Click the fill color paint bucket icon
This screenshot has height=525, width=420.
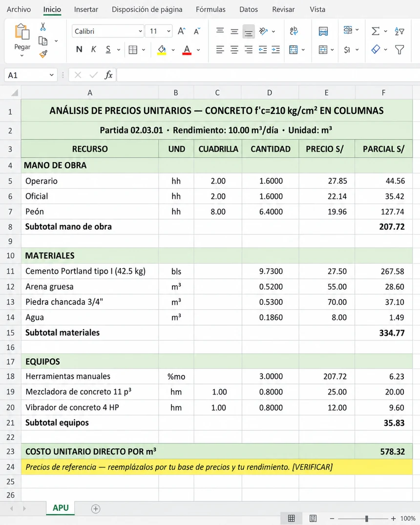(162, 49)
